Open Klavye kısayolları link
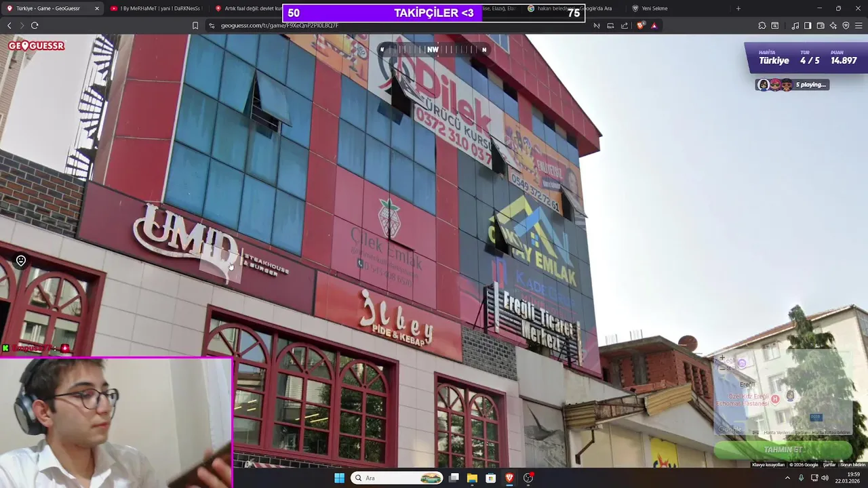 [x=768, y=465]
